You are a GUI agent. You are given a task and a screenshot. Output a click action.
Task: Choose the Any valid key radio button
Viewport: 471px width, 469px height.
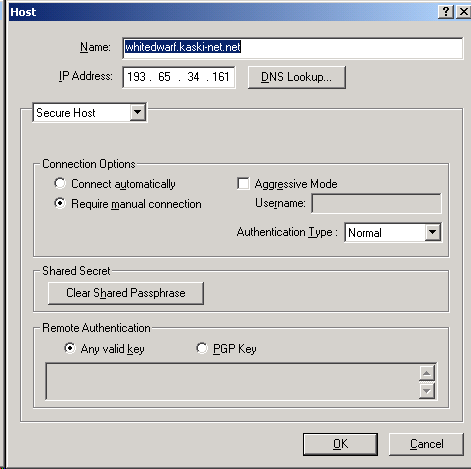click(x=70, y=348)
